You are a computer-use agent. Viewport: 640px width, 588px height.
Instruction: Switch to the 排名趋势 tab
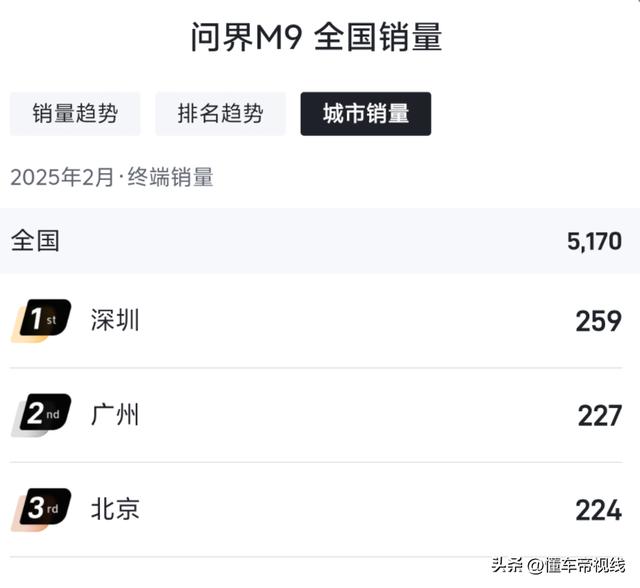tap(220, 114)
